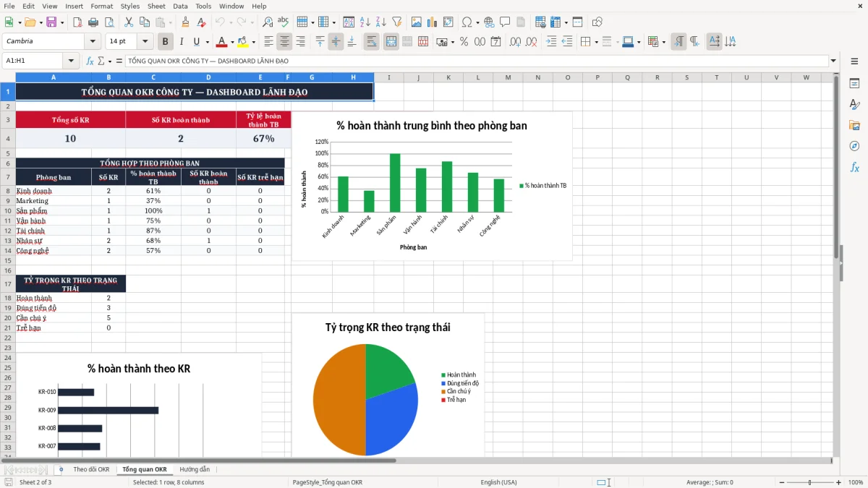Open the Open document dropdown arrow

[x=40, y=22]
